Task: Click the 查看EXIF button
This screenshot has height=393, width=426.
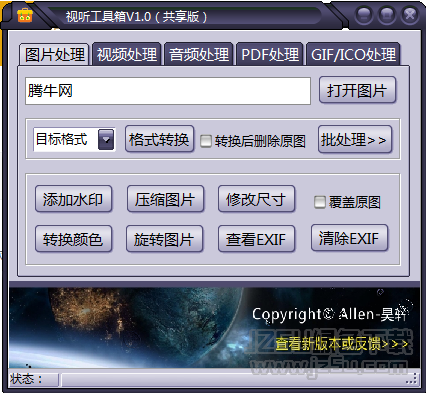Action: tap(256, 239)
